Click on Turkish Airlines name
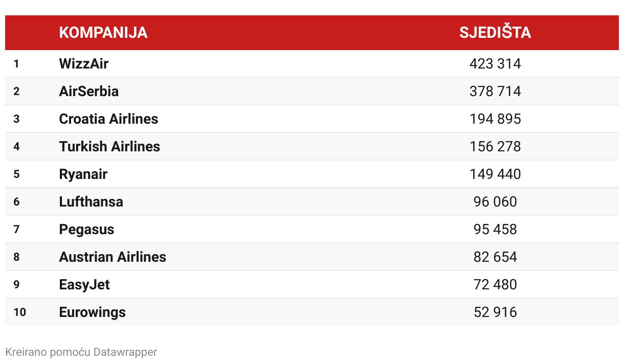Image resolution: width=624 pixels, height=364 pixels. [x=109, y=147]
